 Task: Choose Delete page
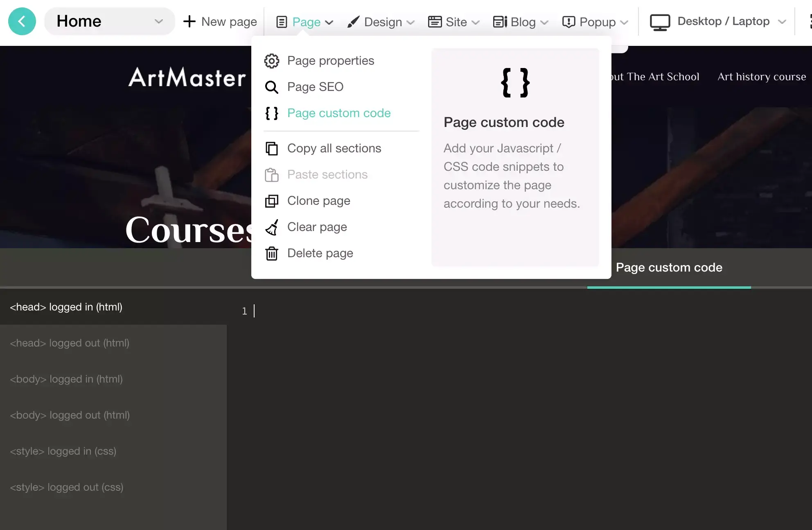point(320,253)
